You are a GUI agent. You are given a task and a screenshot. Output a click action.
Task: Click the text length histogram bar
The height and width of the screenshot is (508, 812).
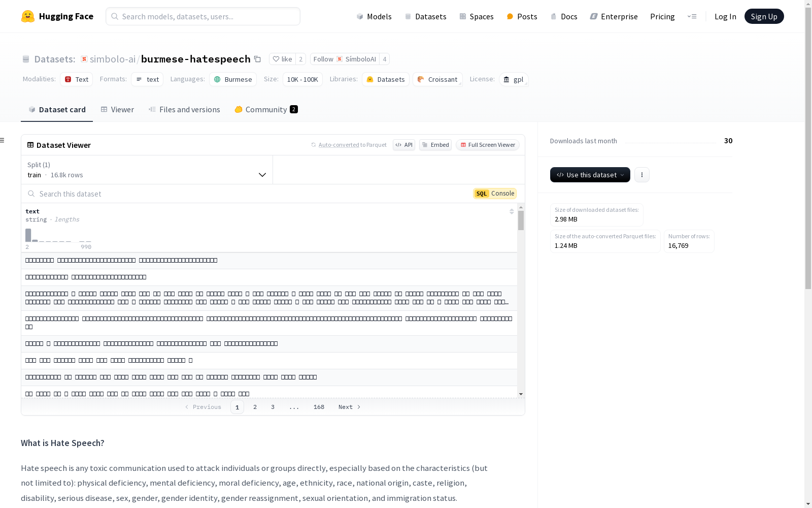28,235
